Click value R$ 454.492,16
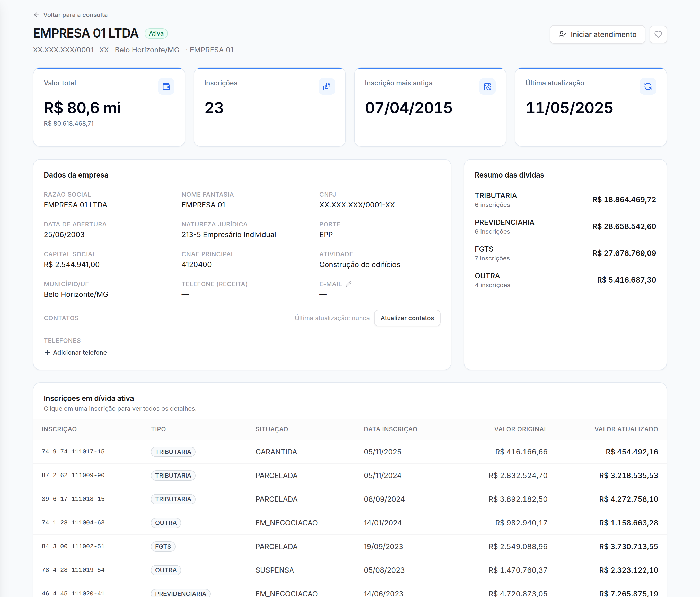This screenshot has width=700, height=597. coord(632,452)
